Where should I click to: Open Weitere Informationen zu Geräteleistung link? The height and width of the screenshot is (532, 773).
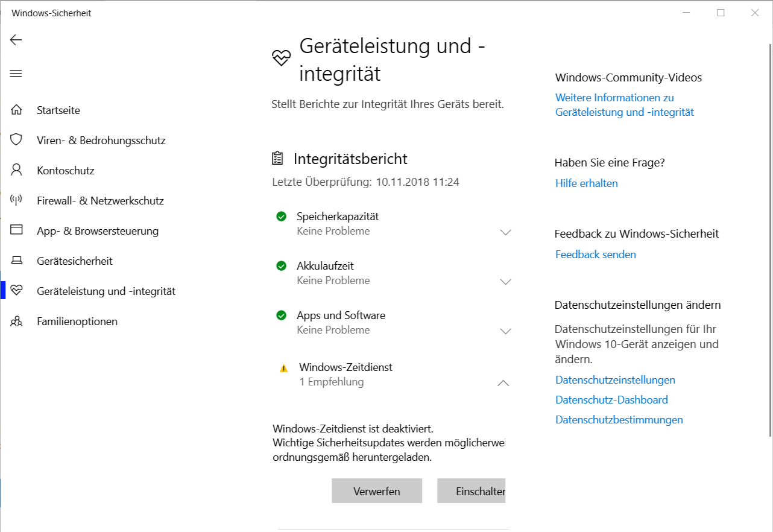point(625,105)
